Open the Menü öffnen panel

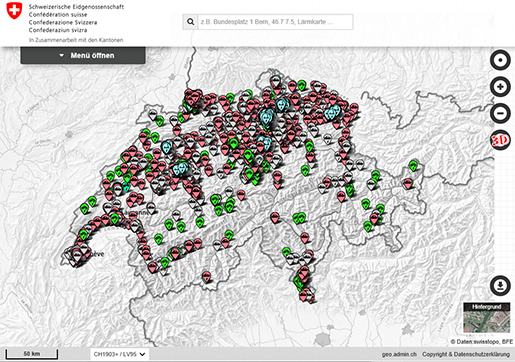pos(83,55)
